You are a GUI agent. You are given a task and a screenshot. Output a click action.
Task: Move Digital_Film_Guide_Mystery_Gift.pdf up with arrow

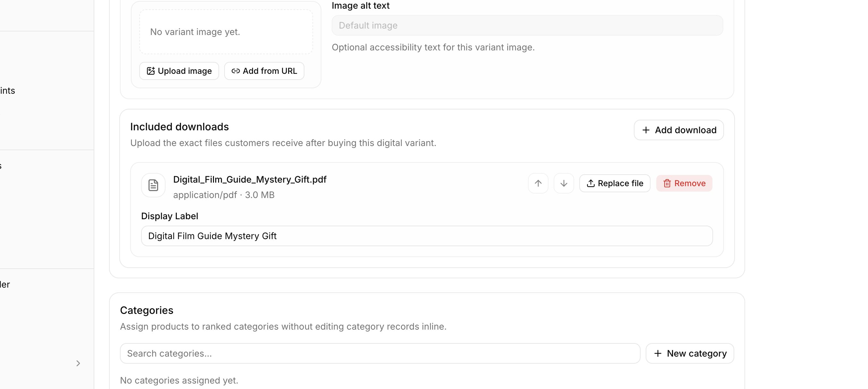[538, 183]
